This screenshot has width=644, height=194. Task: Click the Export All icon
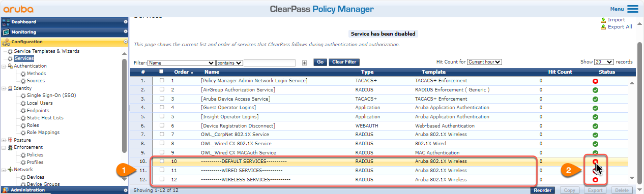[x=603, y=27]
